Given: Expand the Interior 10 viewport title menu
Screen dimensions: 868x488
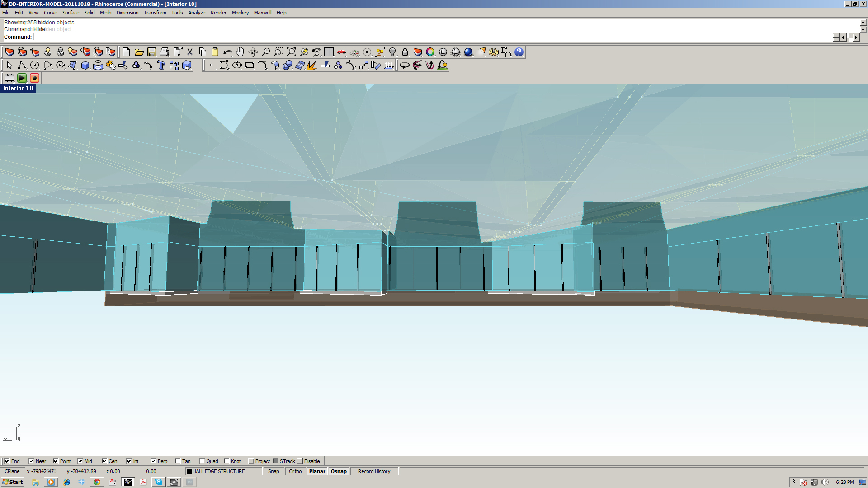Looking at the screenshot, I should 18,89.
